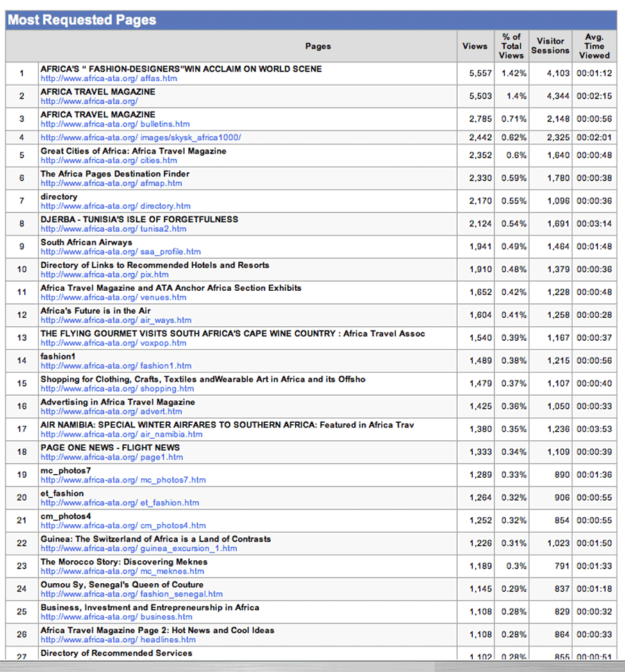625x672 pixels.
Task: Select 'Directory of Links to Recommended Hotels' title
Action: (x=155, y=265)
